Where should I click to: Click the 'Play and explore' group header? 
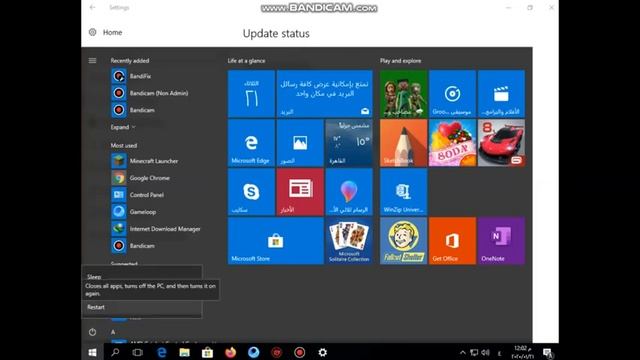400,61
